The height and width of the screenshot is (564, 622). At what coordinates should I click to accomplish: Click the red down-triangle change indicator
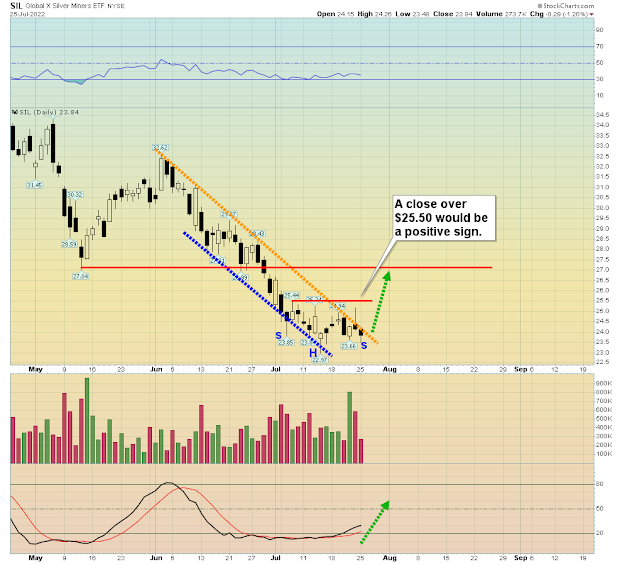[x=591, y=14]
